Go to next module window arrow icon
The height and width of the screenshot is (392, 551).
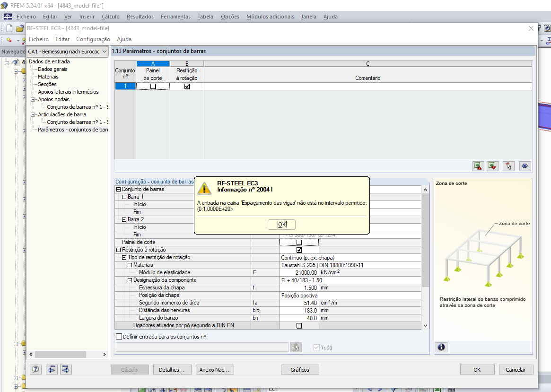pos(65,369)
